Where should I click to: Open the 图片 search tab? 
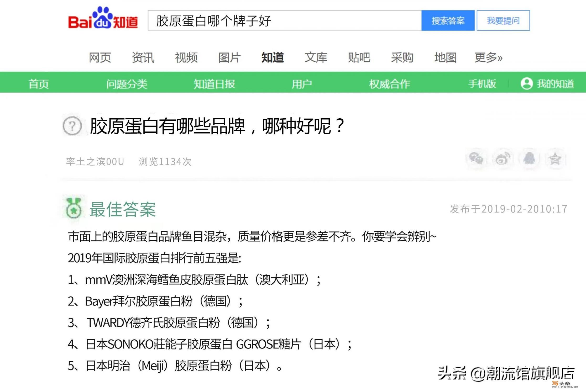click(229, 57)
